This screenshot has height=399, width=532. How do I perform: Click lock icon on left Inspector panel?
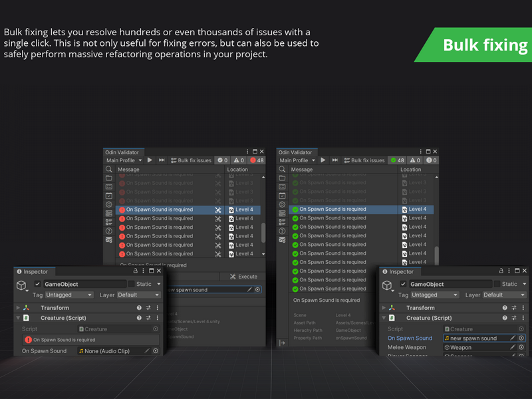pyautogui.click(x=136, y=271)
